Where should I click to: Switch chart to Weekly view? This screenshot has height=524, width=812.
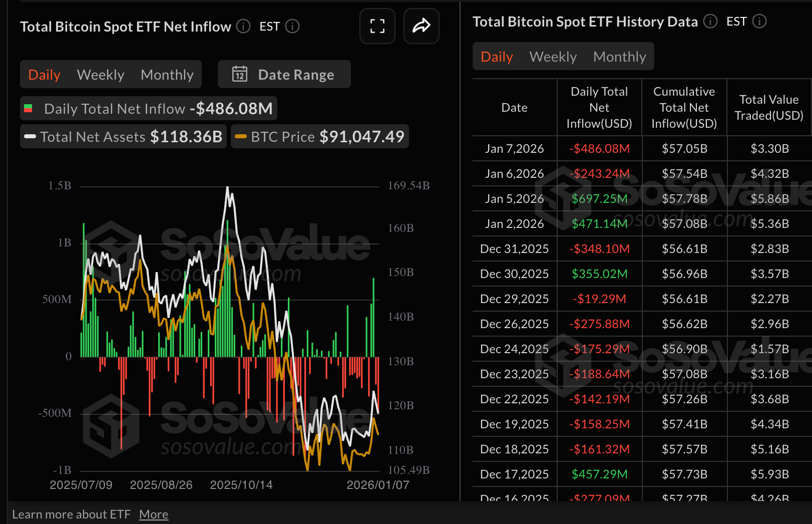tap(100, 74)
